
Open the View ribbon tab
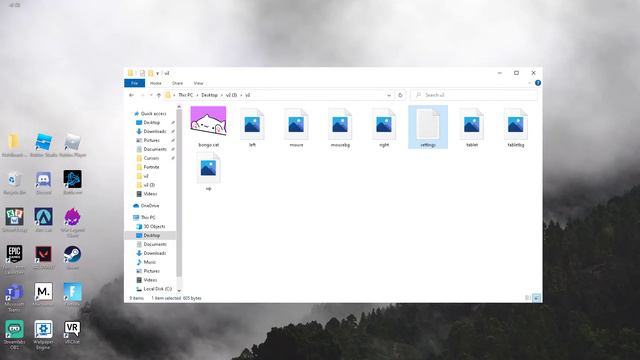pos(198,83)
